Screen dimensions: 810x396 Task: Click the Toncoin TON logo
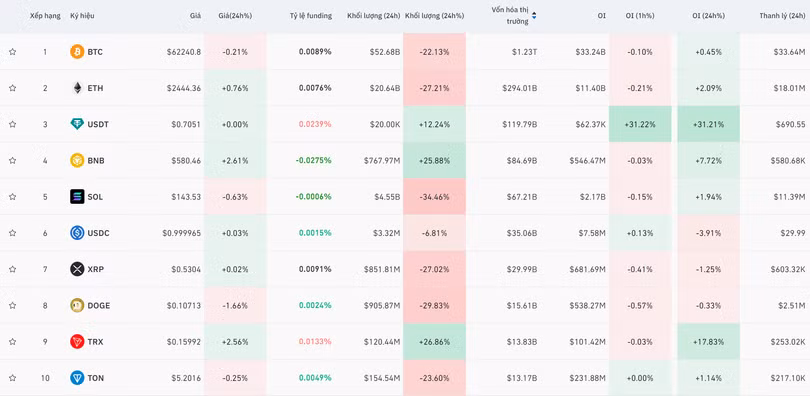[x=77, y=378]
